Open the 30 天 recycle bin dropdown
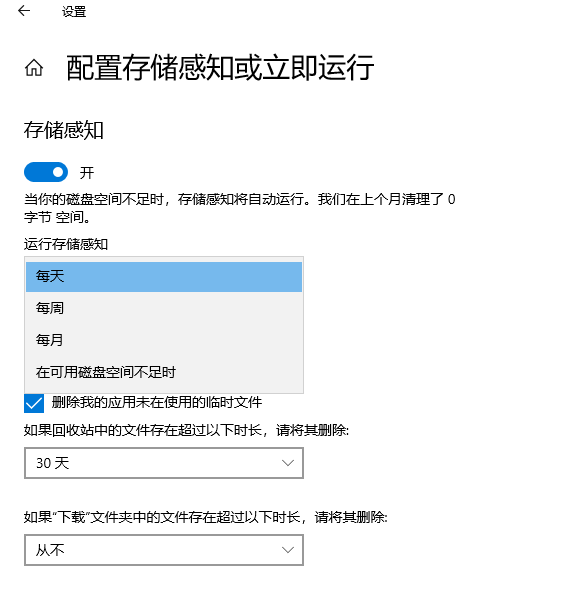Viewport: 575px width, 611px height. tap(164, 463)
